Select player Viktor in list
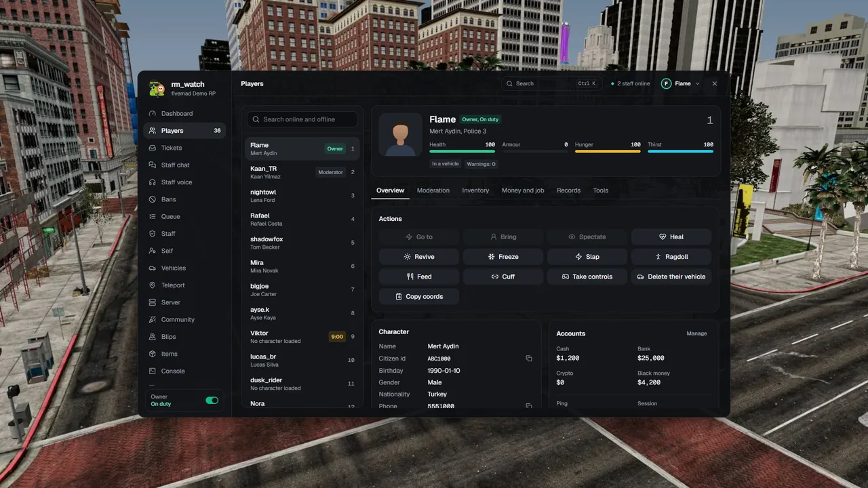The width and height of the screenshot is (868, 488). point(302,337)
